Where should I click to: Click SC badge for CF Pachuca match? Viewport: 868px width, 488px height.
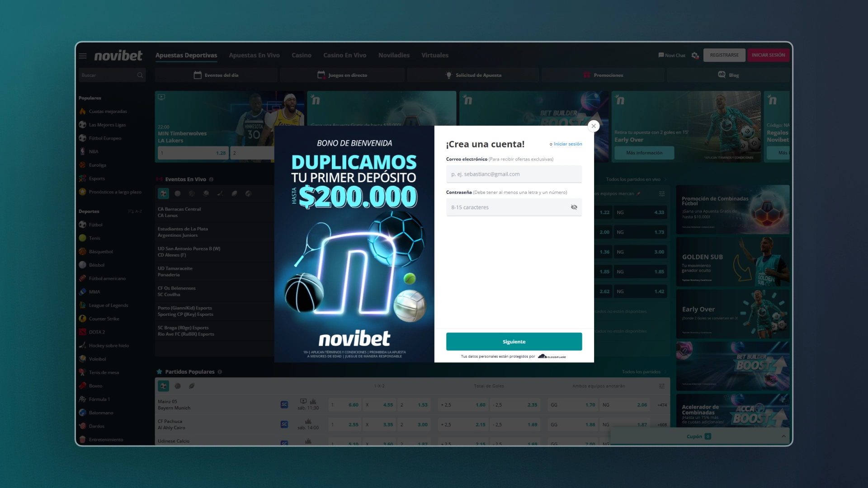(284, 424)
